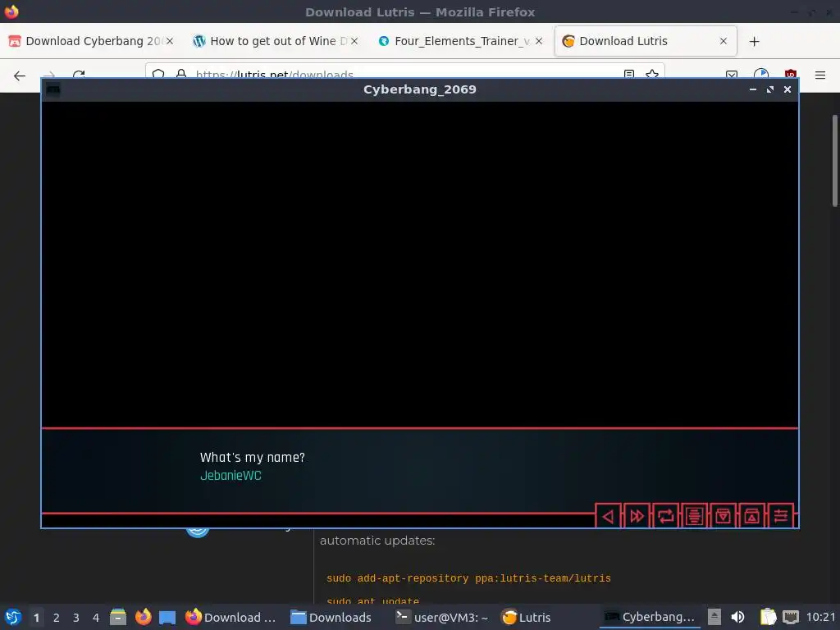Open a new Firefox tab with plus button
The height and width of the screenshot is (630, 840).
pyautogui.click(x=755, y=41)
